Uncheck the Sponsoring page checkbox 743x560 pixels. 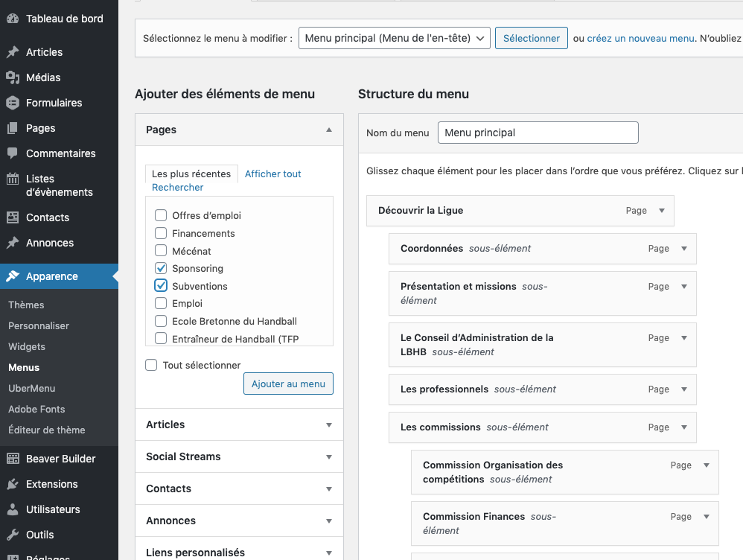[161, 268]
